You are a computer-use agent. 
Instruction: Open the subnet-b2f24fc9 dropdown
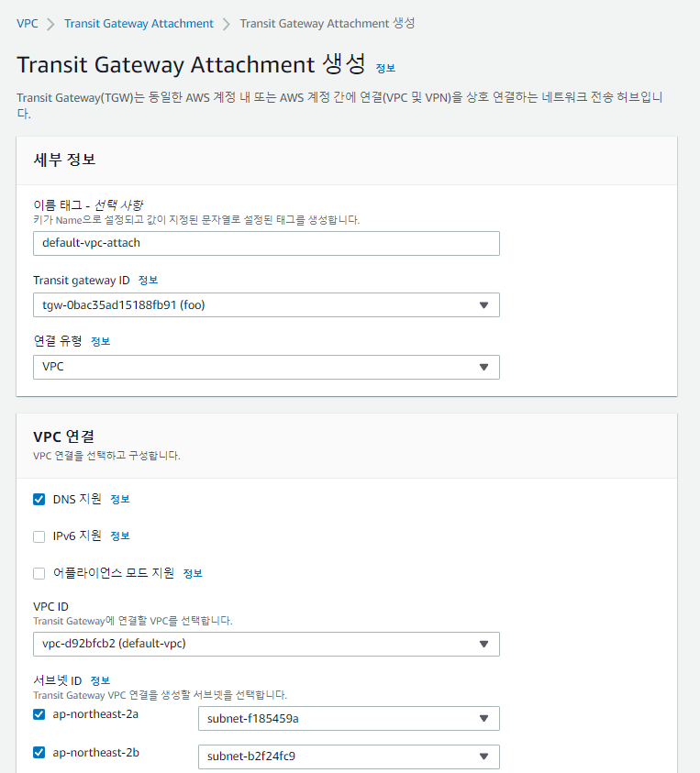[x=349, y=756]
